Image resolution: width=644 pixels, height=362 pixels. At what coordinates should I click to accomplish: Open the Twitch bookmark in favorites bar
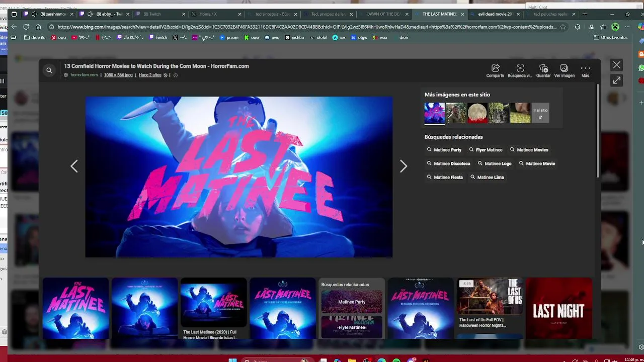pyautogui.click(x=158, y=37)
